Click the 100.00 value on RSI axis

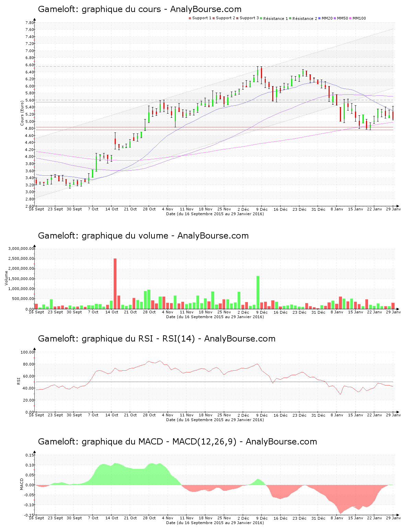[27, 352]
